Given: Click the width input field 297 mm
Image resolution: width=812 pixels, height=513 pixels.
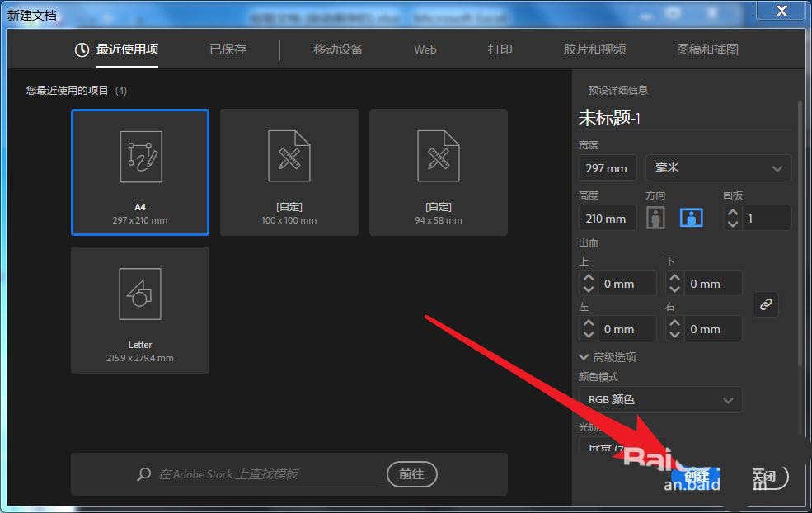Looking at the screenshot, I should [607, 168].
